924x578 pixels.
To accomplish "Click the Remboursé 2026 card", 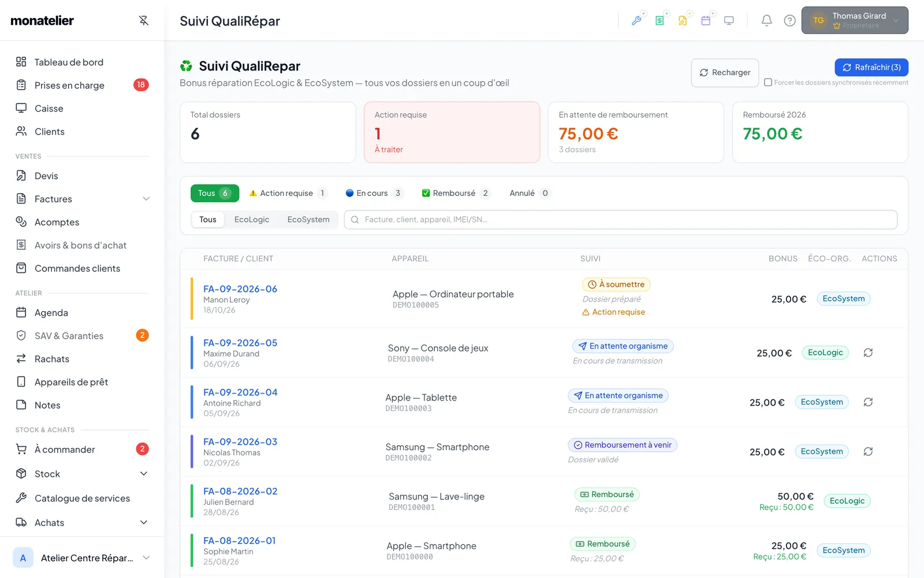I will tap(820, 132).
